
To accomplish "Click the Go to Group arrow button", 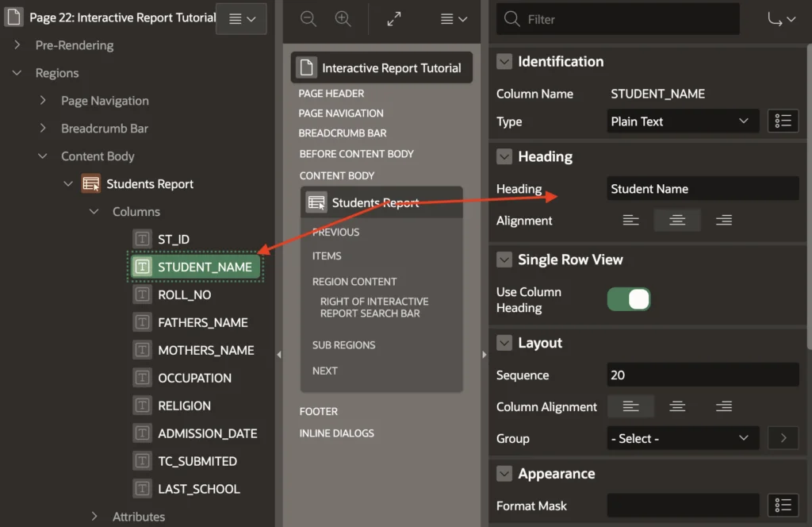I will point(783,438).
